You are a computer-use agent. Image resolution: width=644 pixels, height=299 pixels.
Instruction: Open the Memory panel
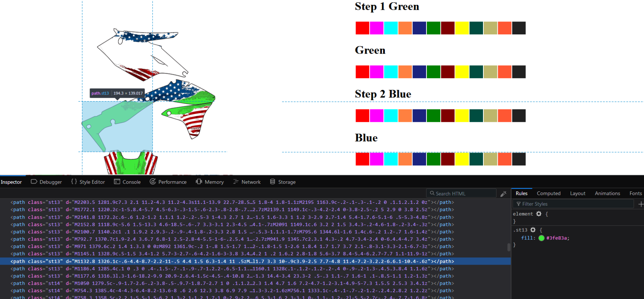210,182
